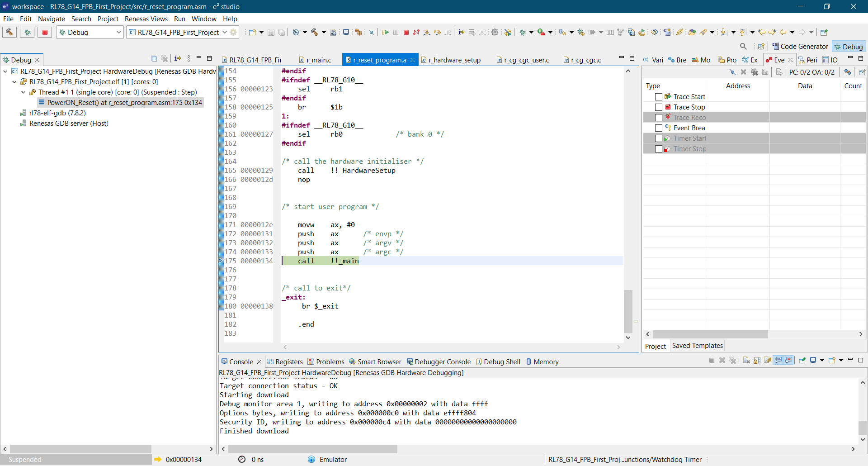Click the Disconnect debugger icon
Screen dimensions: 868x466
coord(416,32)
